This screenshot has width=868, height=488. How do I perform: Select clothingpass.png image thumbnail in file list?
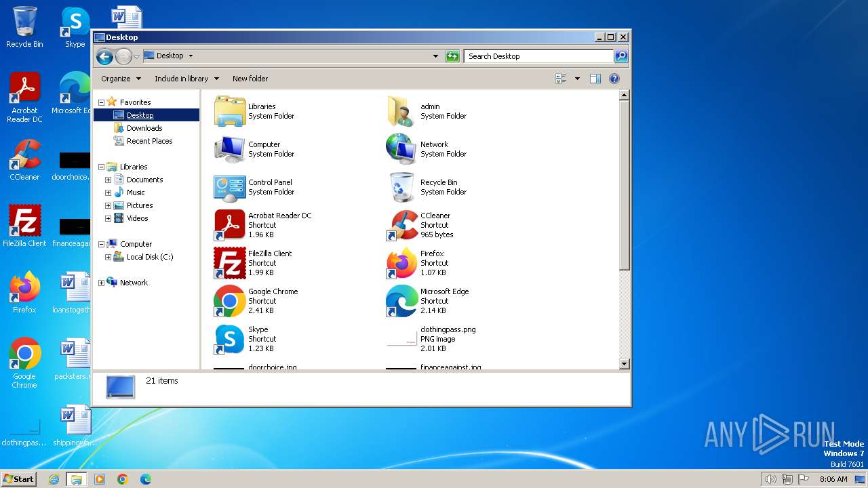pos(401,339)
